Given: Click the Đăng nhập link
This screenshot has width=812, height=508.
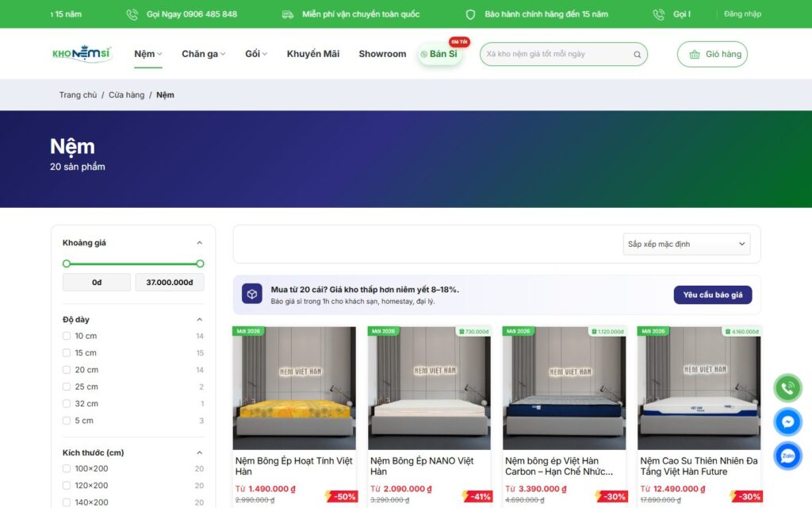Looking at the screenshot, I should point(742,14).
